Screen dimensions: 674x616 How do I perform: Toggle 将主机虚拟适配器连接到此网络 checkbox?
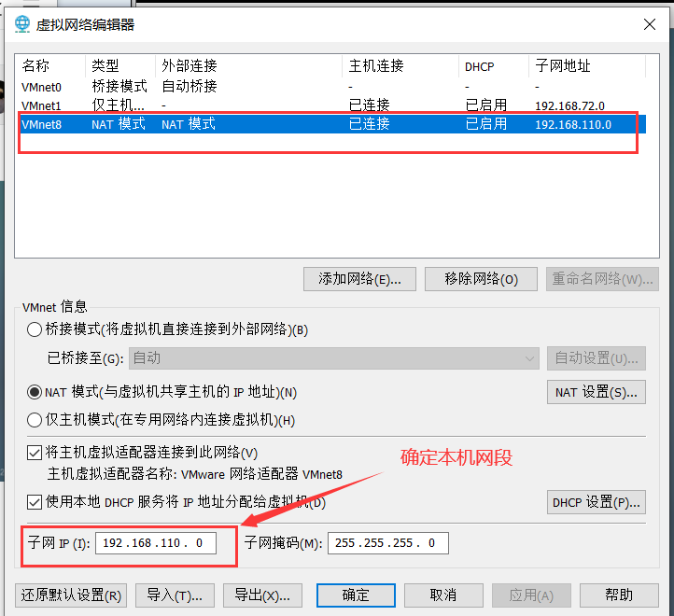pos(35,453)
